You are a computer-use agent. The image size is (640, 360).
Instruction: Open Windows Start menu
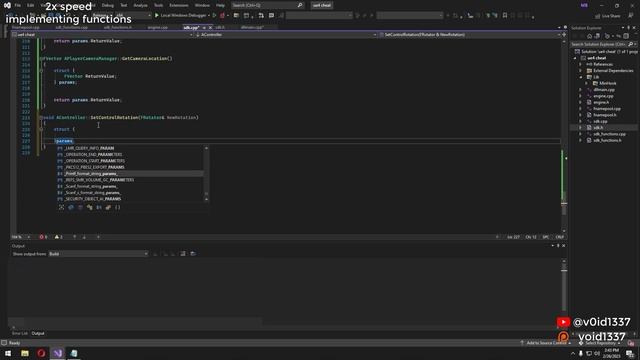(8, 353)
